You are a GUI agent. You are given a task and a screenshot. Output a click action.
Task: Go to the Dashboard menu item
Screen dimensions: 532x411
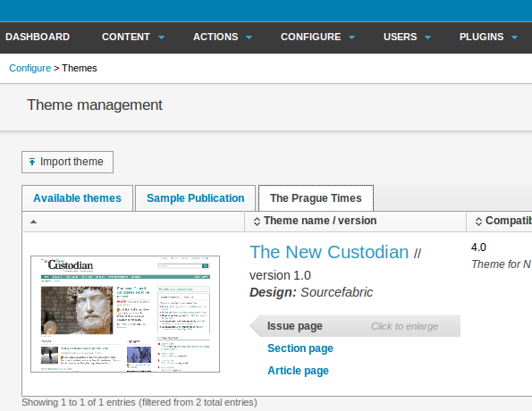[x=38, y=37]
